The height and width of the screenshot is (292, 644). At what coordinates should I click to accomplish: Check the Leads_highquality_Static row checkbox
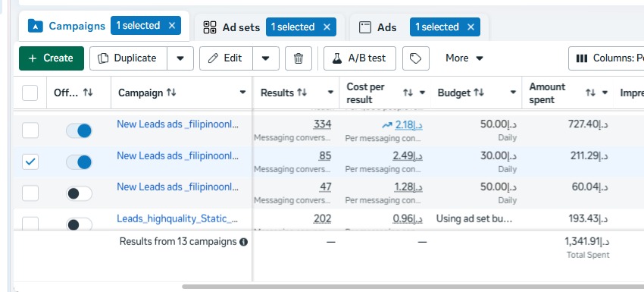[30, 223]
